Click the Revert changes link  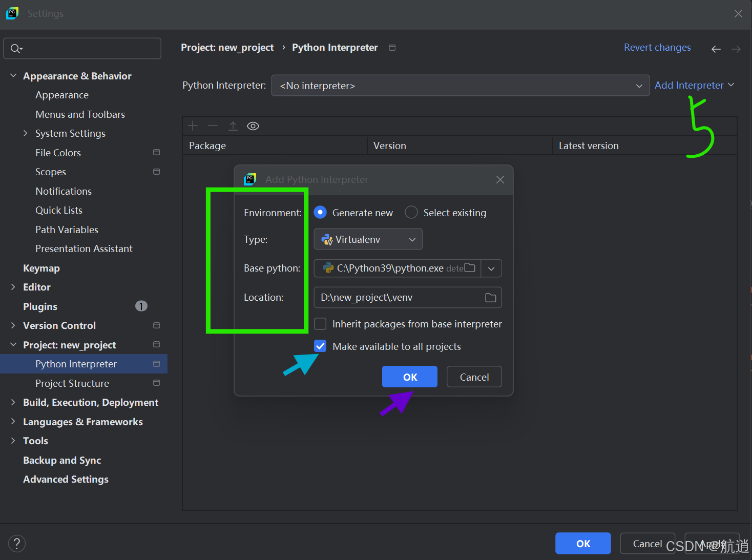tap(657, 47)
